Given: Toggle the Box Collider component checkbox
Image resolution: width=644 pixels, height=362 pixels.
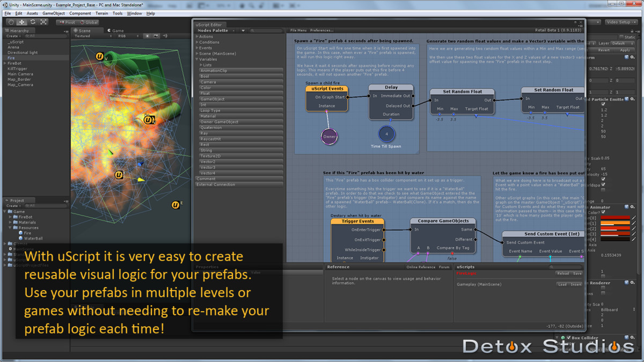Looking at the screenshot, I should click(x=569, y=338).
